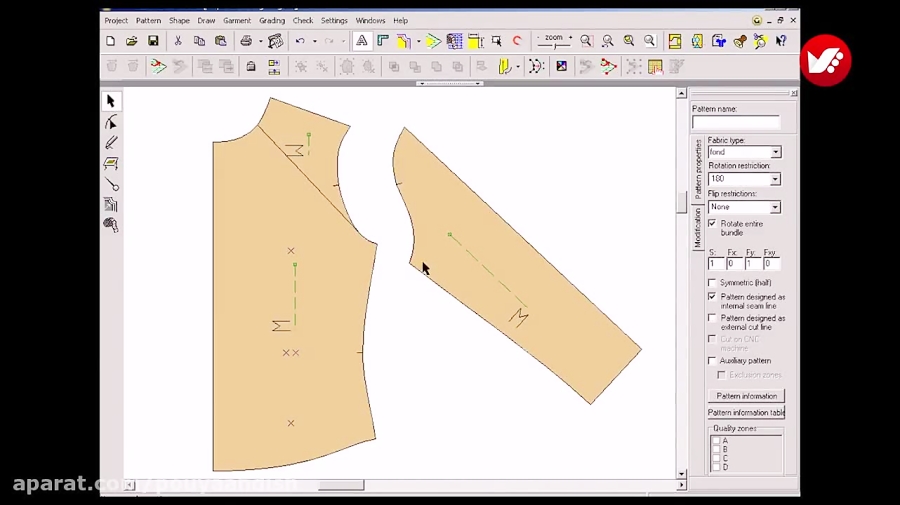Click the vertical scrollbar down arrow
The width and height of the screenshot is (900, 505).
pos(681,474)
